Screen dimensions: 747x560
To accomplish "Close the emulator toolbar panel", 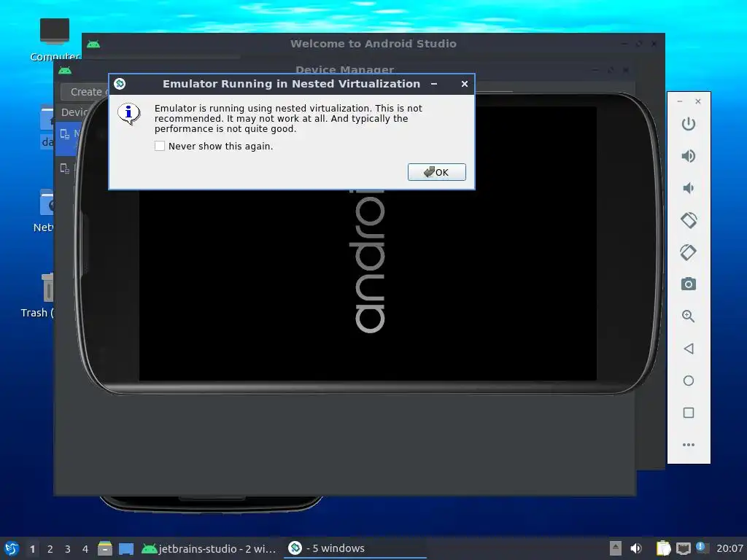I will 698,101.
